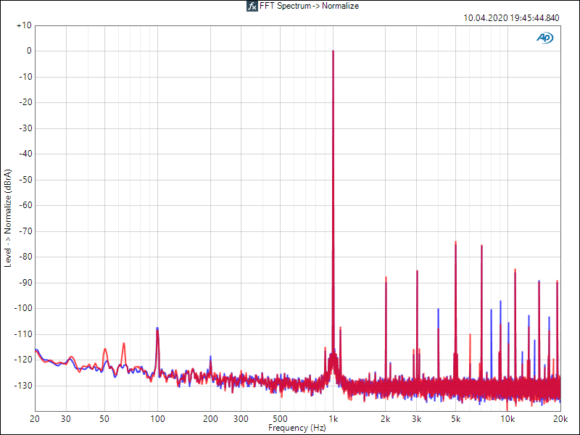The image size is (580, 435).
Task: Click the +10 label on level axis
Action: tap(24, 26)
